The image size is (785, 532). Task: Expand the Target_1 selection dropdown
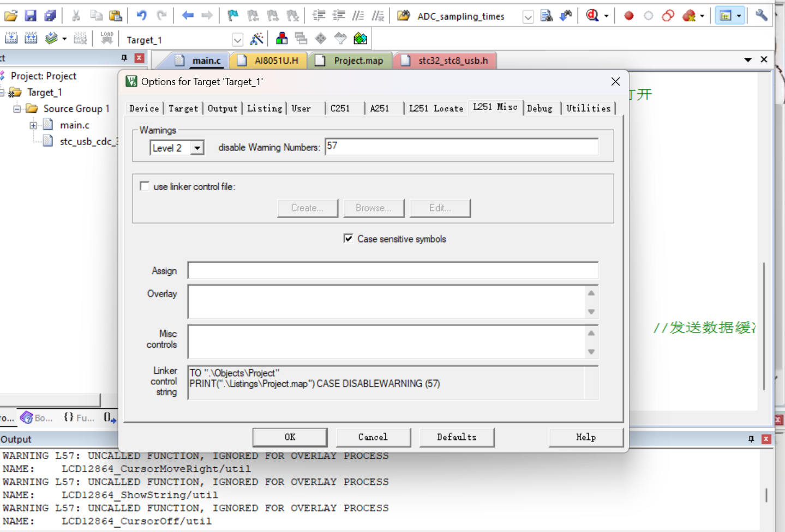click(237, 40)
